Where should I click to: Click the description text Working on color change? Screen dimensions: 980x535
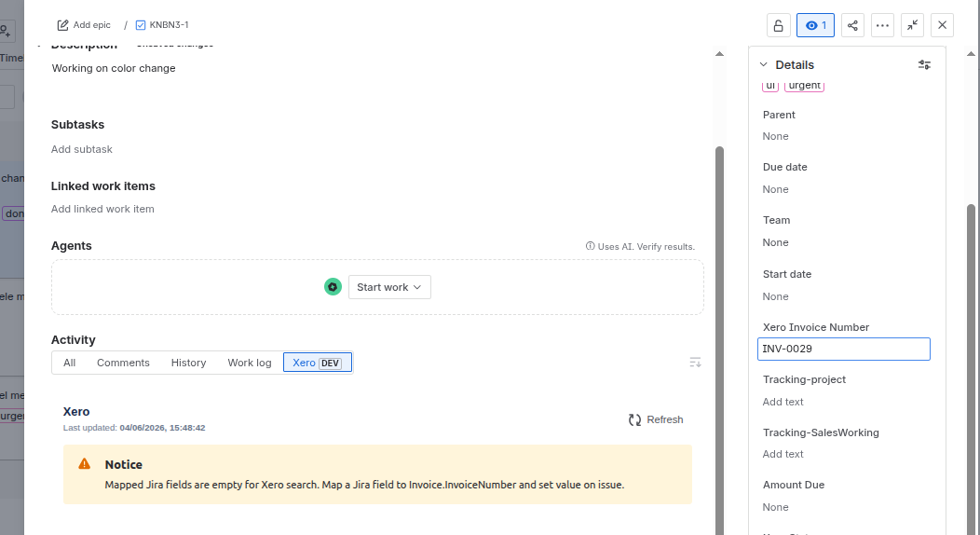114,68
